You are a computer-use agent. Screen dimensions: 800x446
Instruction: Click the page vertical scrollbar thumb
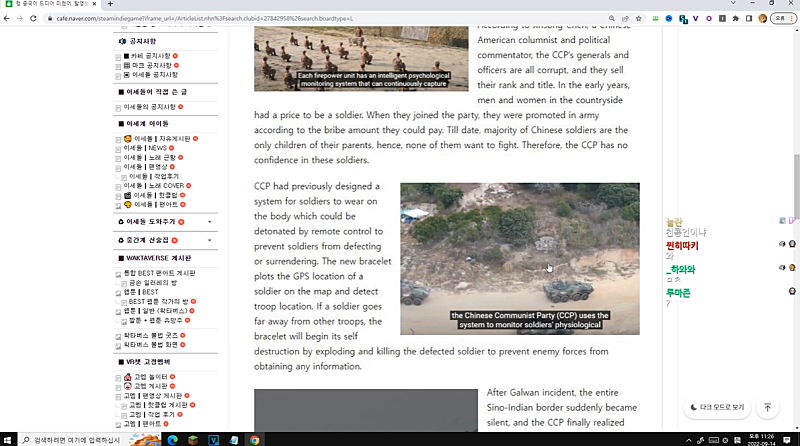(796, 186)
